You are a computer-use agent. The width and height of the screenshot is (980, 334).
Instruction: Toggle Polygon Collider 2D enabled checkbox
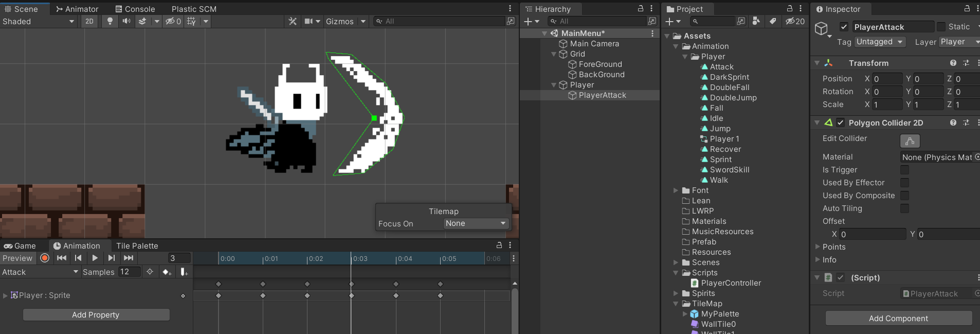click(x=840, y=122)
